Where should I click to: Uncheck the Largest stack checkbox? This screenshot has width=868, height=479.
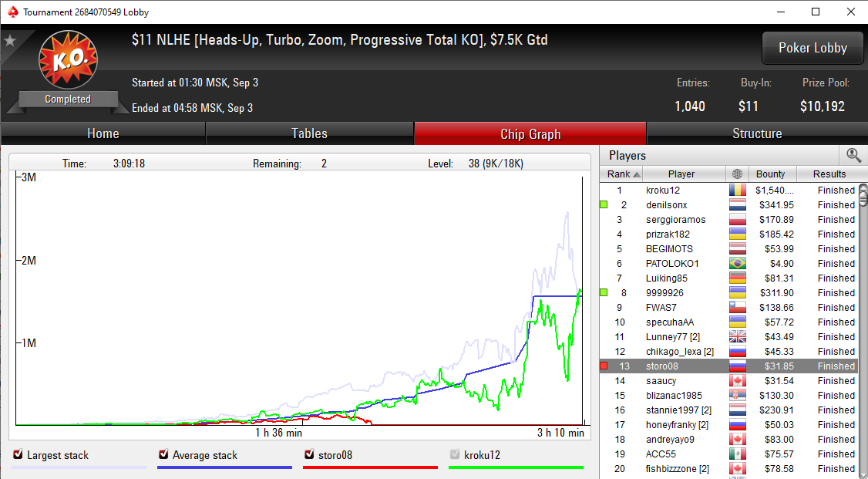click(18, 455)
